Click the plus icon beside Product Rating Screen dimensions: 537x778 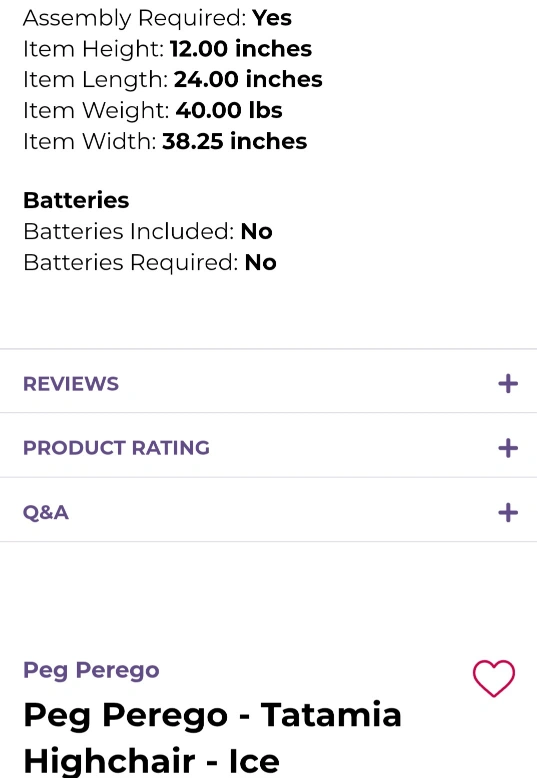pyautogui.click(x=508, y=448)
